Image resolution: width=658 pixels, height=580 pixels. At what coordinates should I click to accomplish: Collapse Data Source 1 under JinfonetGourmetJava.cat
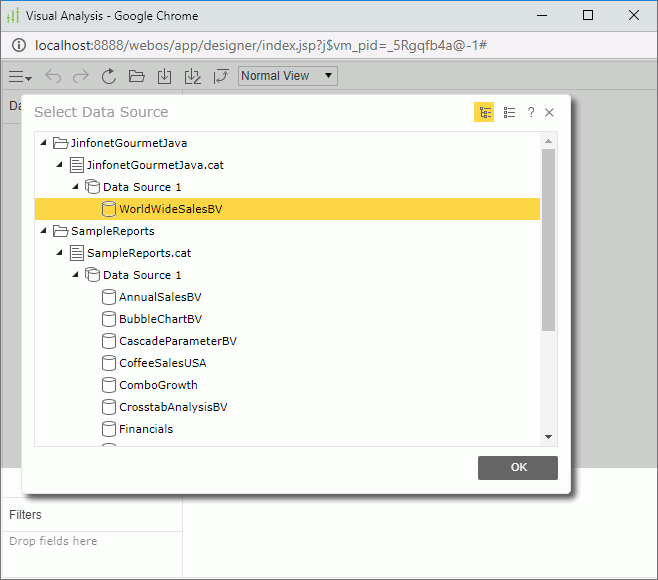(76, 186)
